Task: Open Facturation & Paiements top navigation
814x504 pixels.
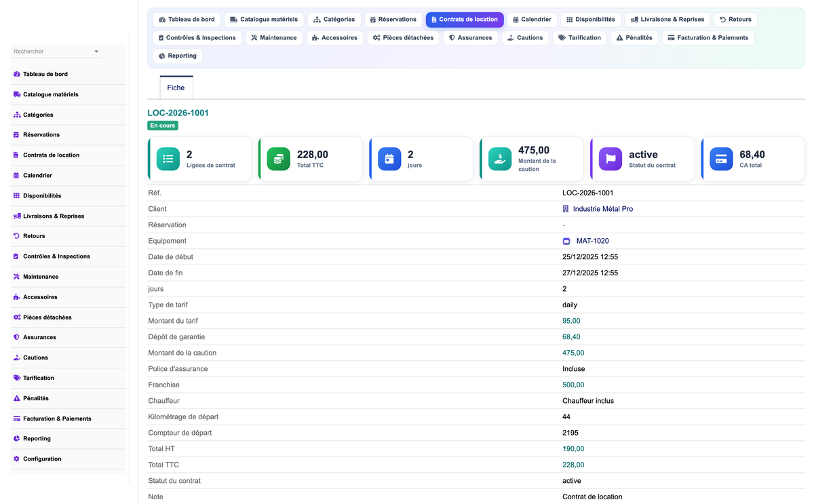Action: [x=708, y=38]
